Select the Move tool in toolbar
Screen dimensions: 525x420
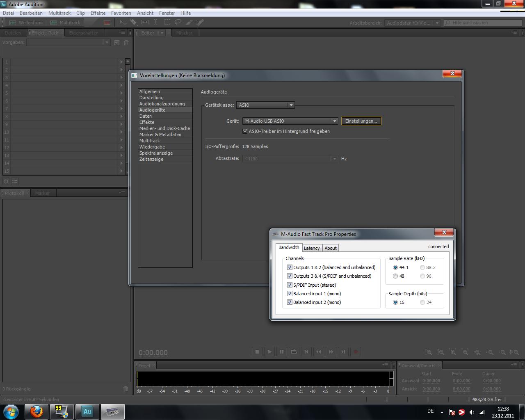pyautogui.click(x=123, y=23)
